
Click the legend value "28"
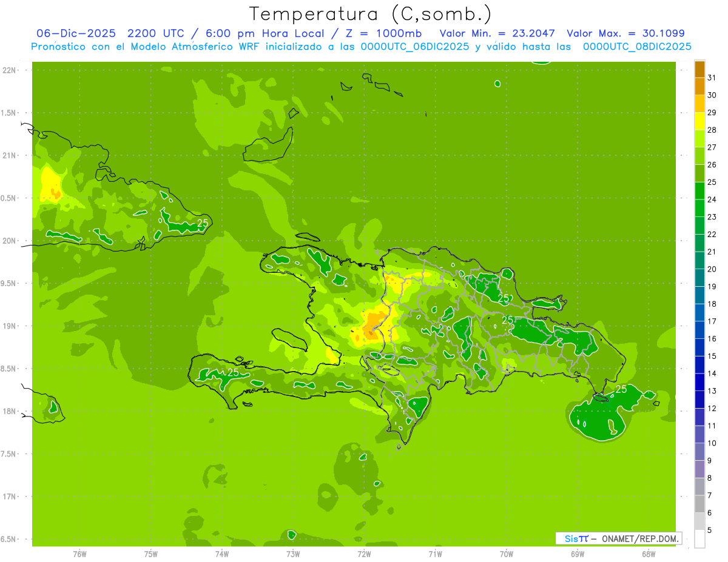(712, 130)
